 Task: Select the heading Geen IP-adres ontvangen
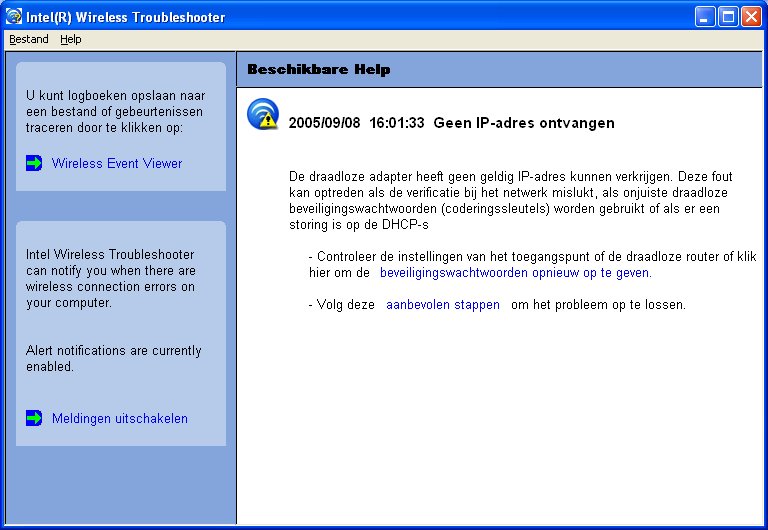(x=524, y=123)
